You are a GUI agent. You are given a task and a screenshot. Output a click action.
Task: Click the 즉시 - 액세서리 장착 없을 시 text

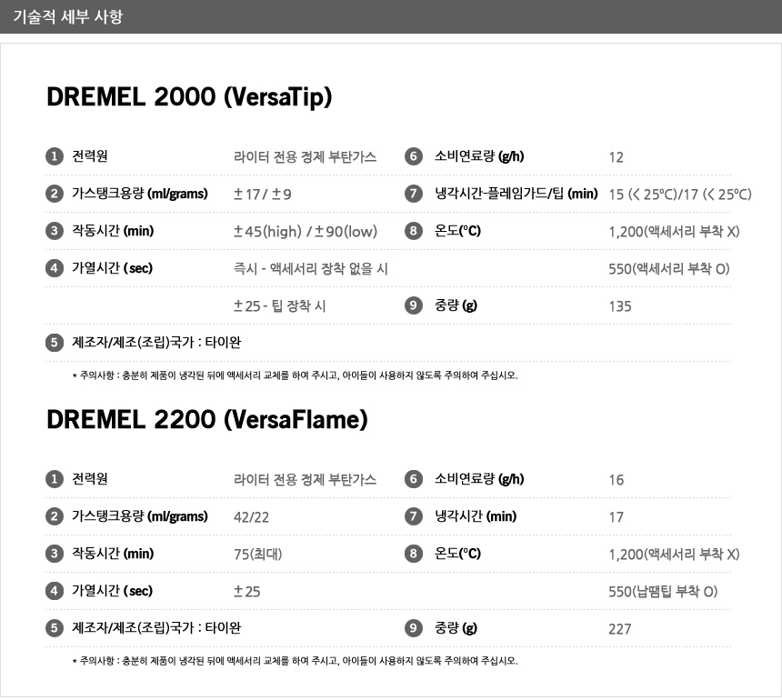click(310, 269)
